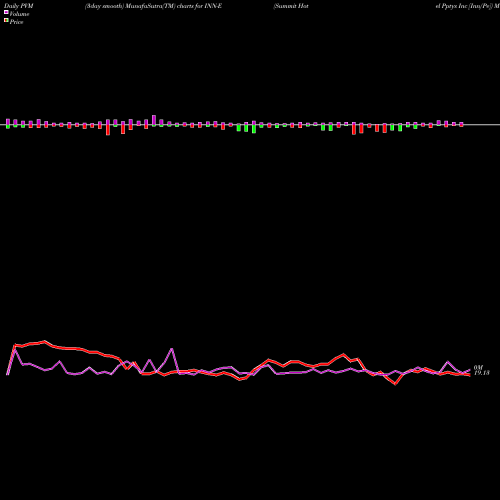Click the '19.18' price value label
Screen dimensions: 500x500
coord(482,373)
